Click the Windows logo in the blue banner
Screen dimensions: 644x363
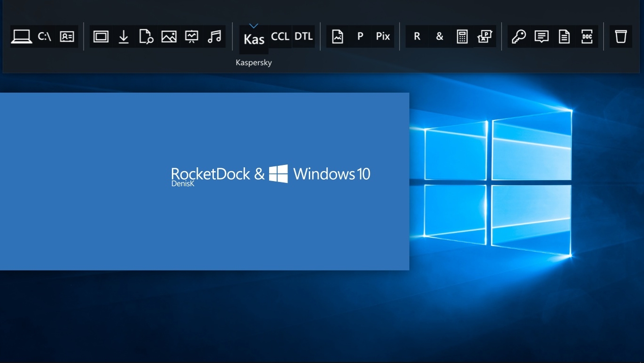tap(279, 174)
